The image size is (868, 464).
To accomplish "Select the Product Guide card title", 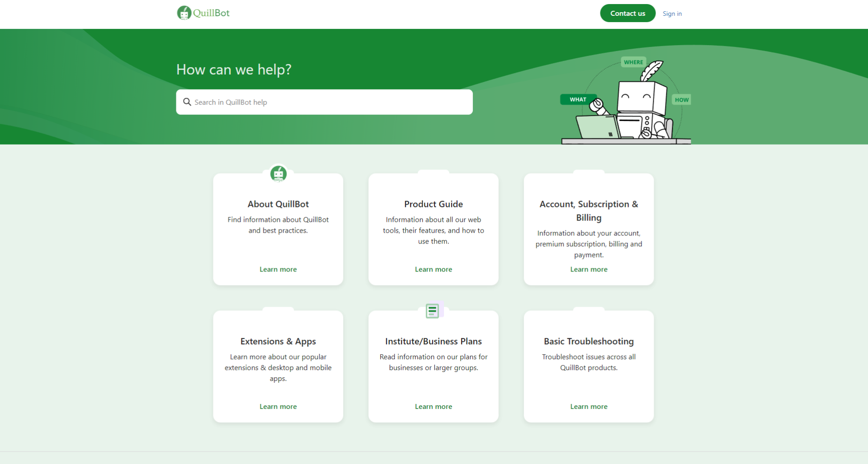I will click(433, 204).
